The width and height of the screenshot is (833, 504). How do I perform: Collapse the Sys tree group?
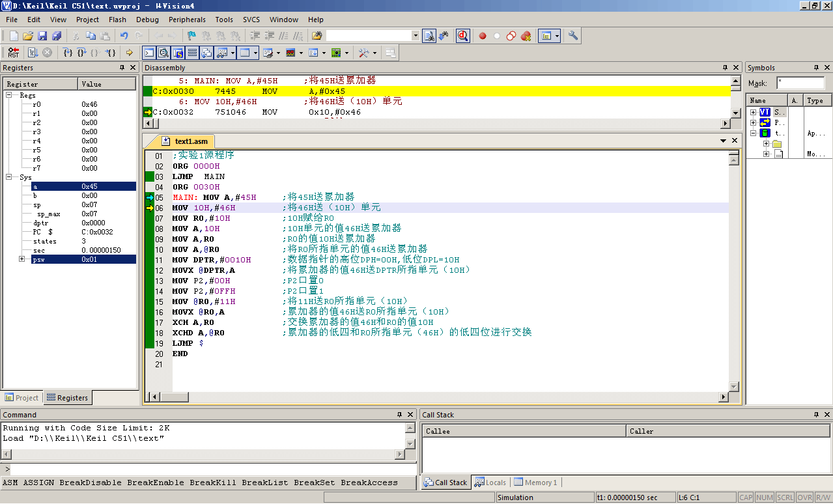[x=10, y=177]
